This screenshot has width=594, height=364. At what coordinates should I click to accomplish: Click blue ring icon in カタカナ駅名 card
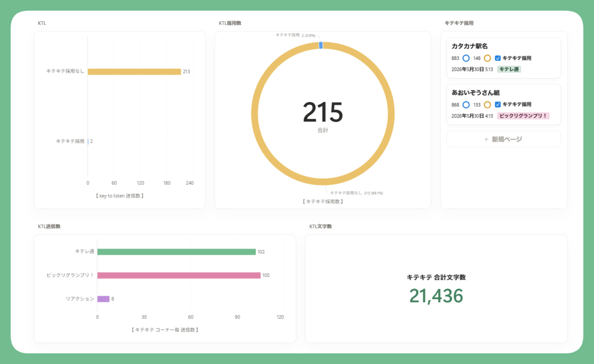click(466, 58)
